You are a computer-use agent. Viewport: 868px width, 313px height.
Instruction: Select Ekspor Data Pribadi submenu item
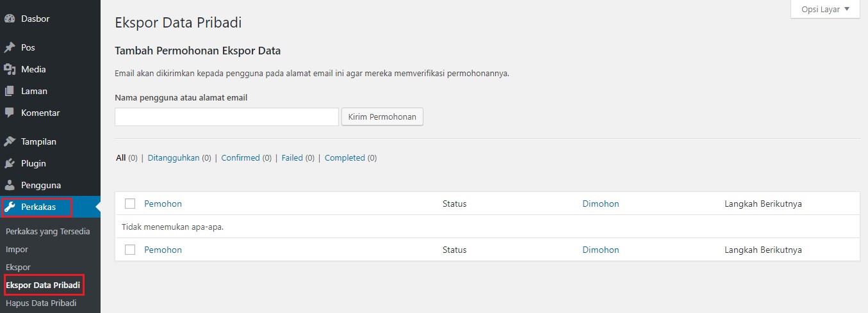pyautogui.click(x=43, y=285)
